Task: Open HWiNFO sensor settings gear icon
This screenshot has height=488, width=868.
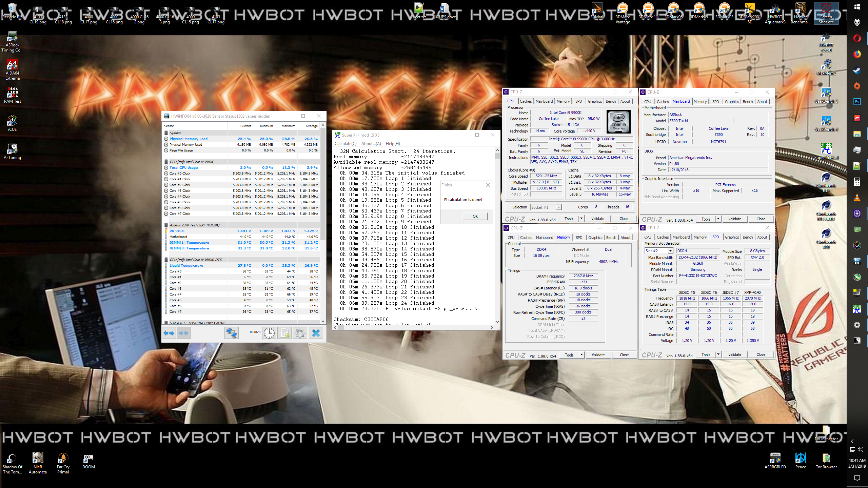Action: click(x=300, y=333)
